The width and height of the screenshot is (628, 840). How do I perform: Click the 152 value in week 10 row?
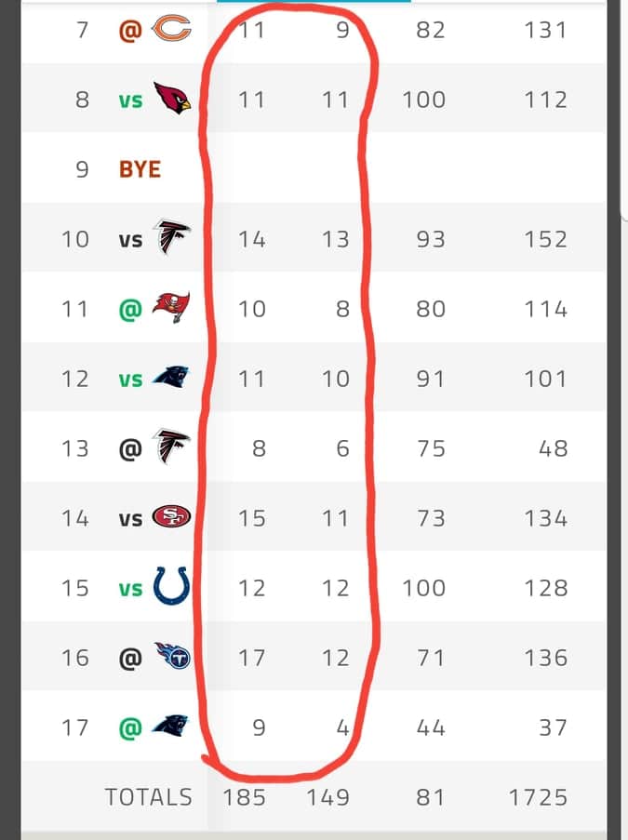click(x=545, y=239)
